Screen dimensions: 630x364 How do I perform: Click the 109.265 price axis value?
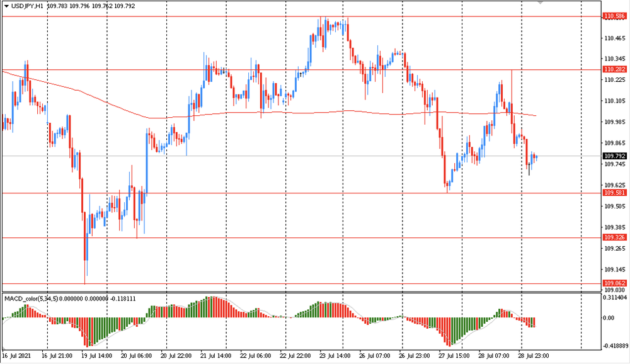[x=615, y=249]
